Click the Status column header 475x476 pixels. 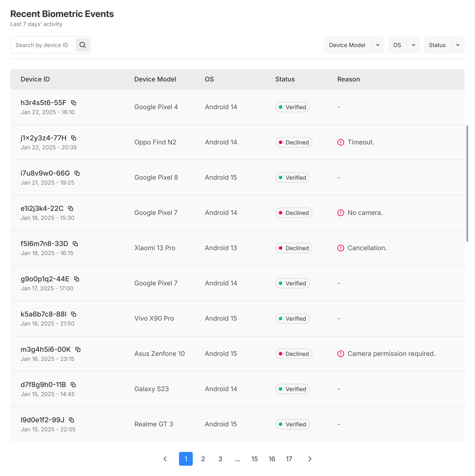coord(285,79)
